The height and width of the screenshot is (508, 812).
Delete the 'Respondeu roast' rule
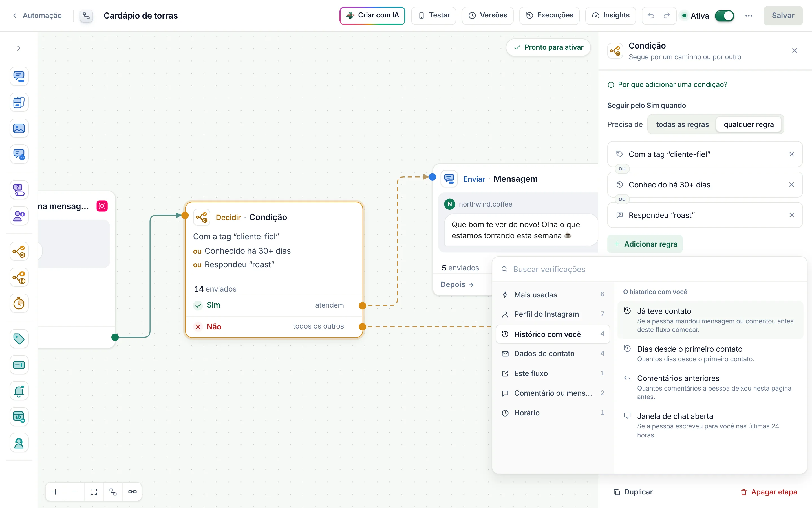pos(791,215)
